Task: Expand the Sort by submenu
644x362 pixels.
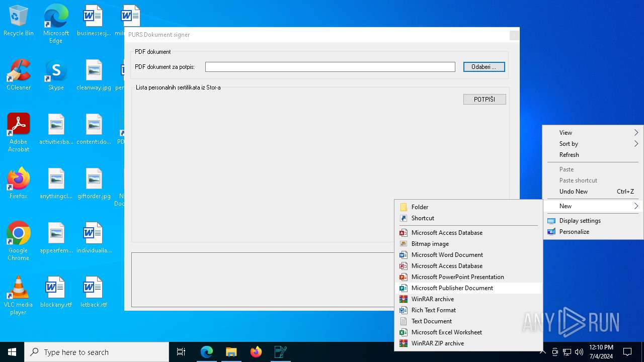Action: [x=593, y=144]
